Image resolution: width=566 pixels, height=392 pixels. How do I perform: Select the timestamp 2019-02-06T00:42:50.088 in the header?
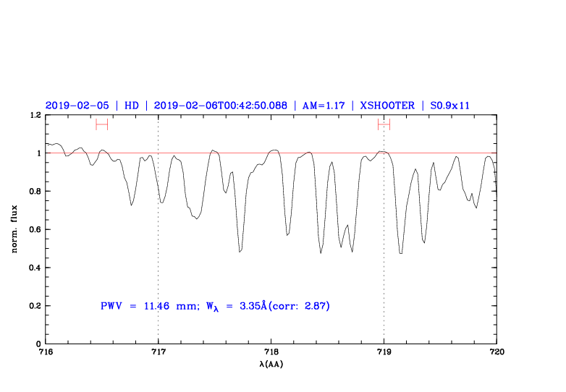[x=220, y=105]
